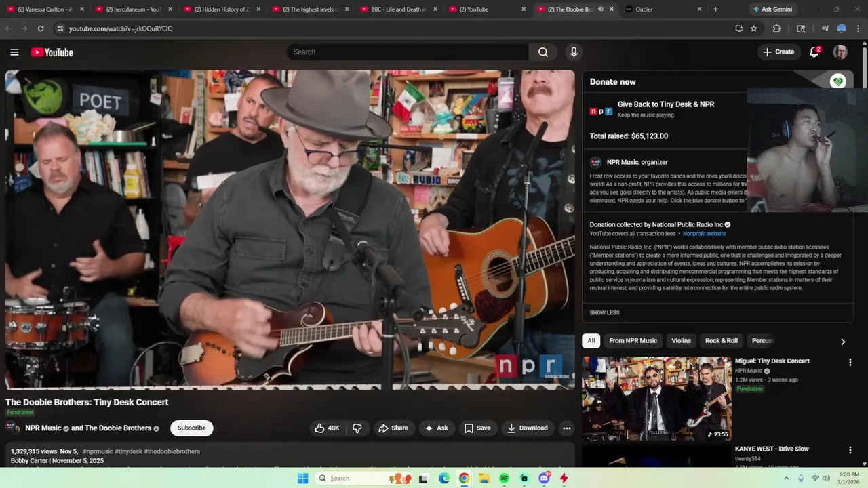Open the account avatar menu
The image size is (868, 488).
tap(840, 52)
